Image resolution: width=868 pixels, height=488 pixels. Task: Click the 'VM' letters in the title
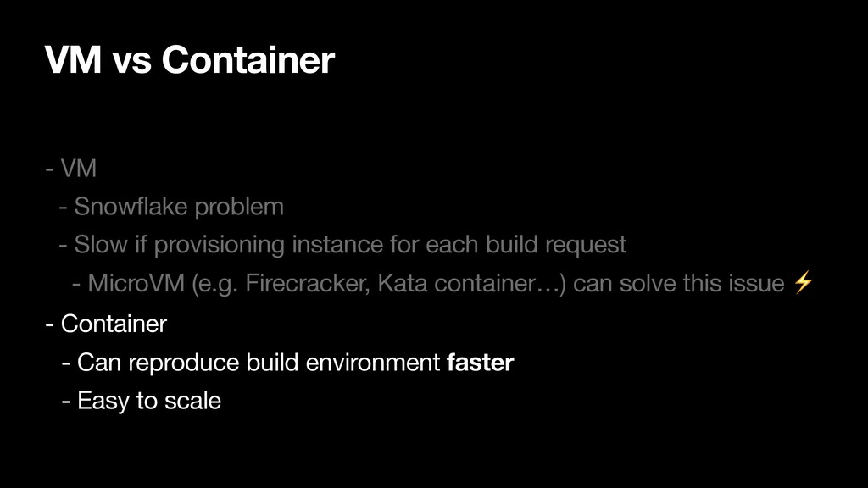click(x=73, y=59)
